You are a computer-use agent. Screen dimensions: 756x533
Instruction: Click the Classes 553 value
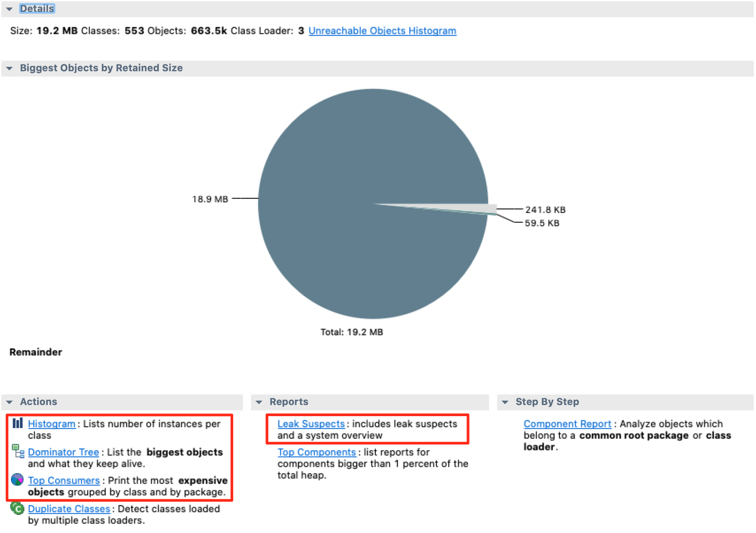(x=135, y=31)
